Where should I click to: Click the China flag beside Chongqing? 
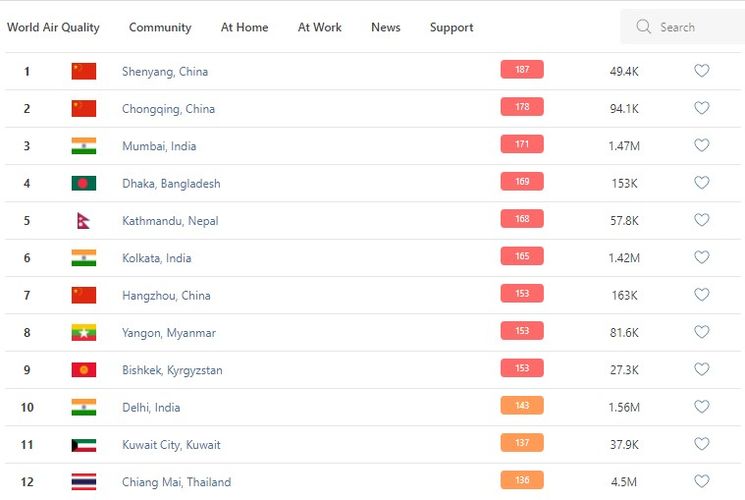click(x=84, y=109)
